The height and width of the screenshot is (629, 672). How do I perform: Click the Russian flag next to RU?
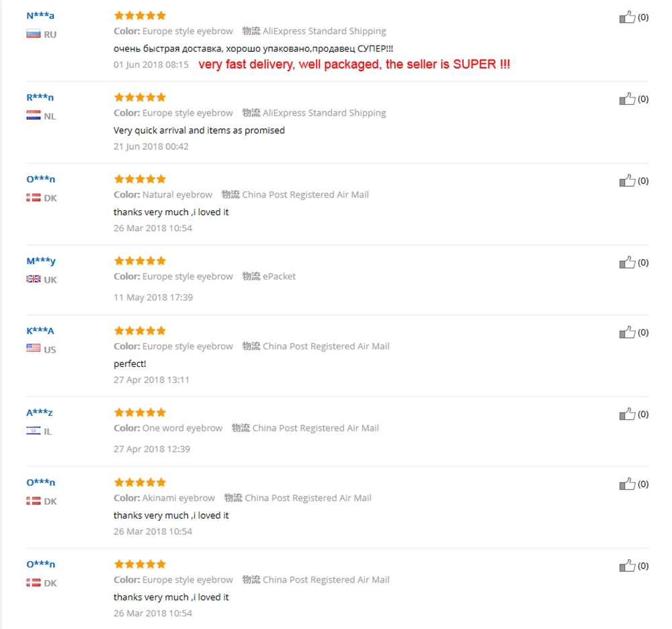[x=34, y=34]
